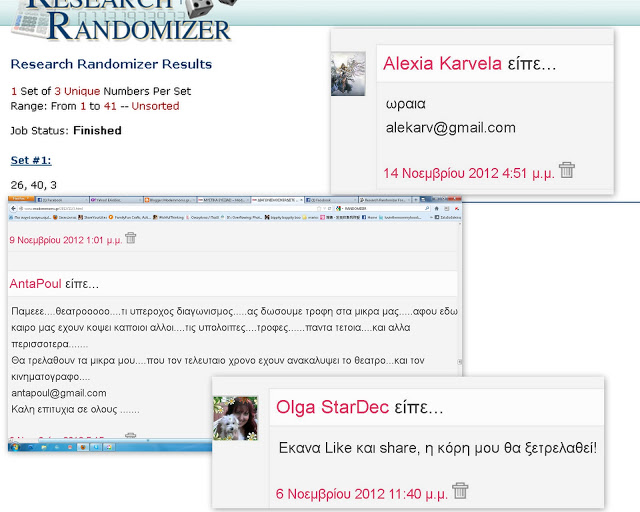The height and width of the screenshot is (512, 640).
Task: Open the 14 Νοεμβρίου 2012 4:51 timestamp link
Action: click(468, 172)
